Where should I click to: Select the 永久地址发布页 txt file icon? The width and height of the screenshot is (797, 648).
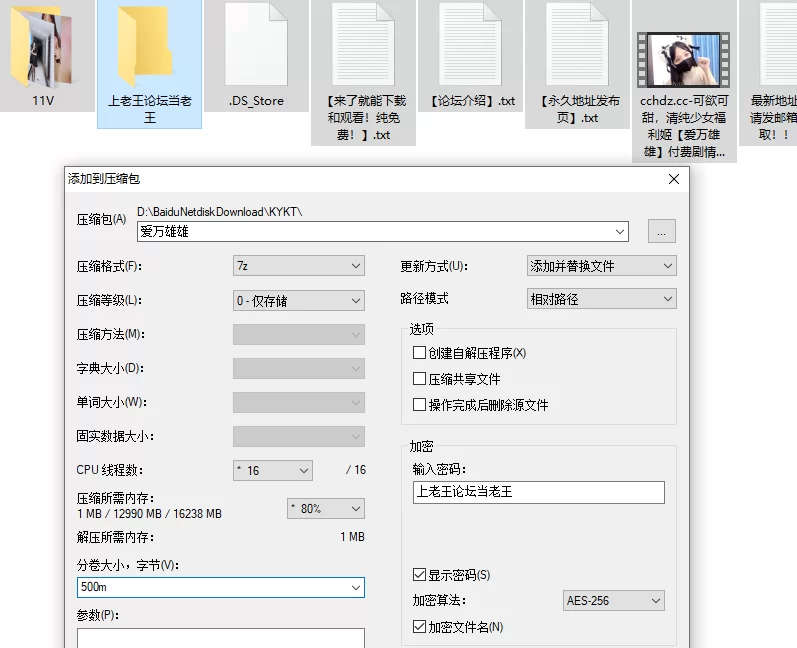point(577,44)
